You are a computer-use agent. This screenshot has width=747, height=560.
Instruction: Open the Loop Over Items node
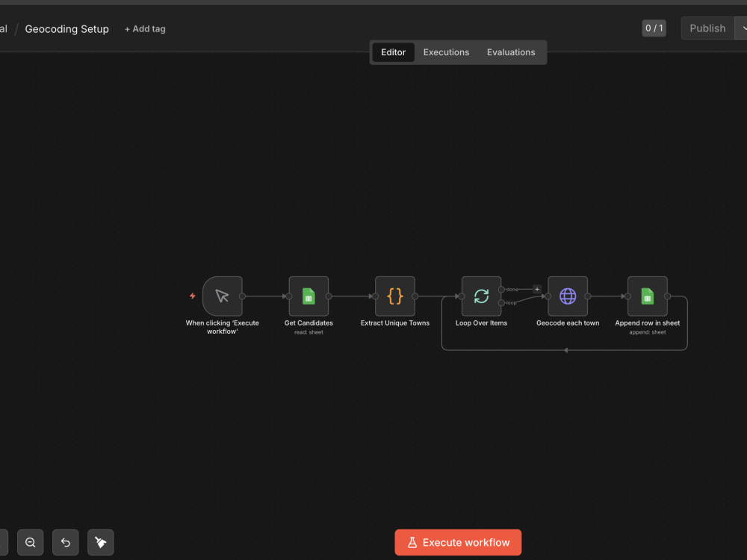click(481, 296)
